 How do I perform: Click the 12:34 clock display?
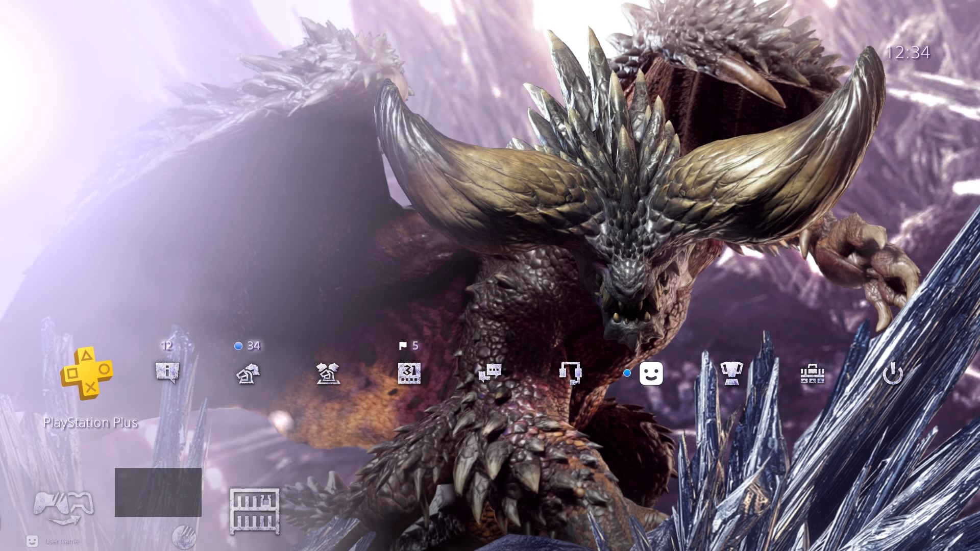[x=908, y=53]
